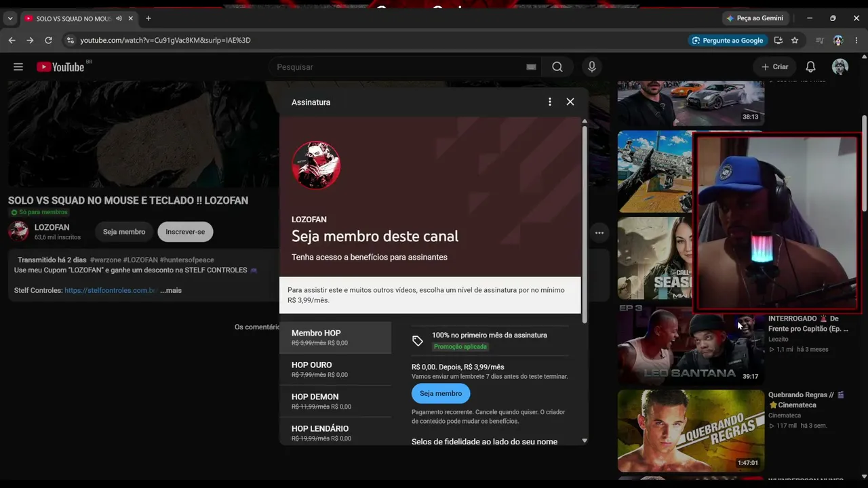868x488 pixels.
Task: Open the notifications bell
Action: (810, 66)
